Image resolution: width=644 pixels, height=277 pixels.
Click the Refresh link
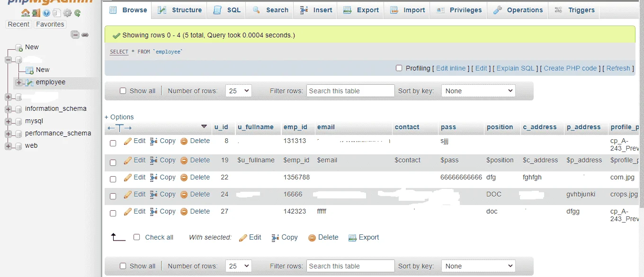coord(618,68)
